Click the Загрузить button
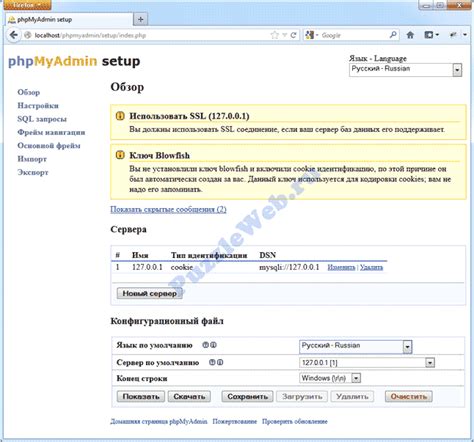 pos(302,396)
